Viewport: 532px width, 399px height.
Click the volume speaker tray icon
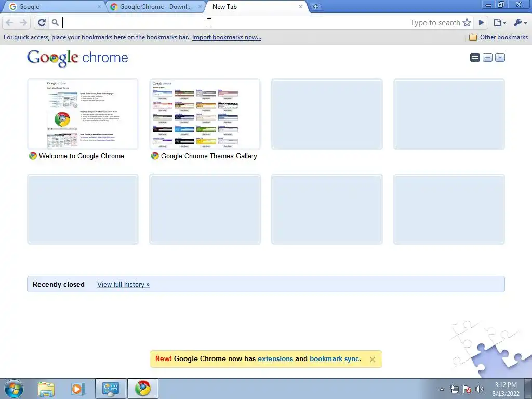480,389
